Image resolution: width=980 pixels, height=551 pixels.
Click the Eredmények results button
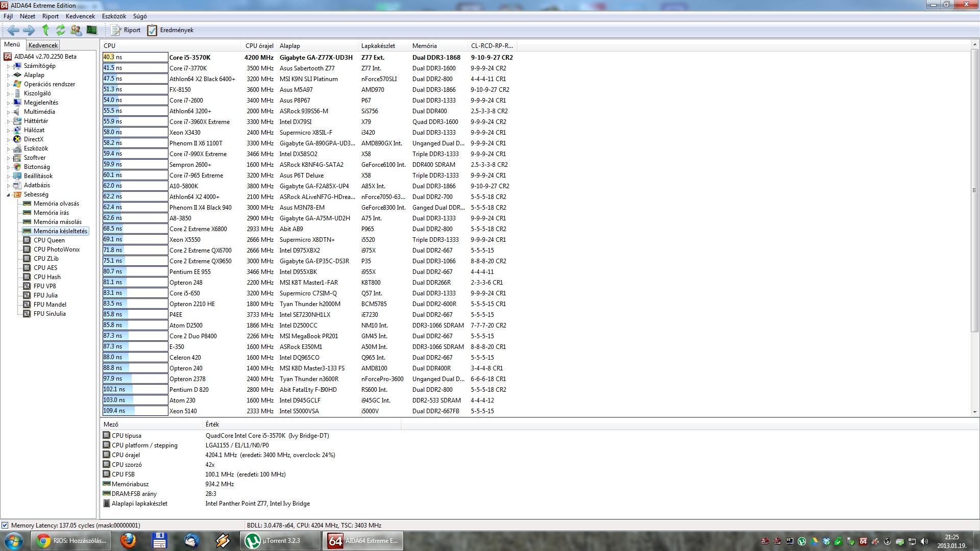point(170,30)
